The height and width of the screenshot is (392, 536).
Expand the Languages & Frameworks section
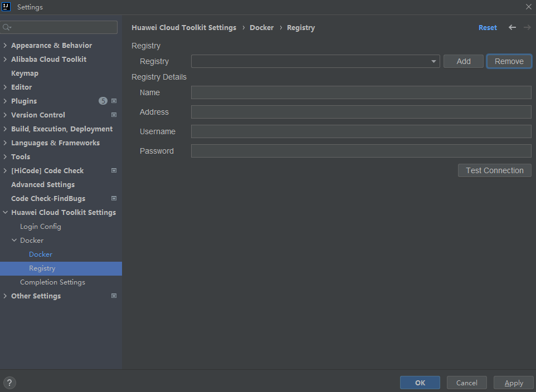pyautogui.click(x=5, y=143)
